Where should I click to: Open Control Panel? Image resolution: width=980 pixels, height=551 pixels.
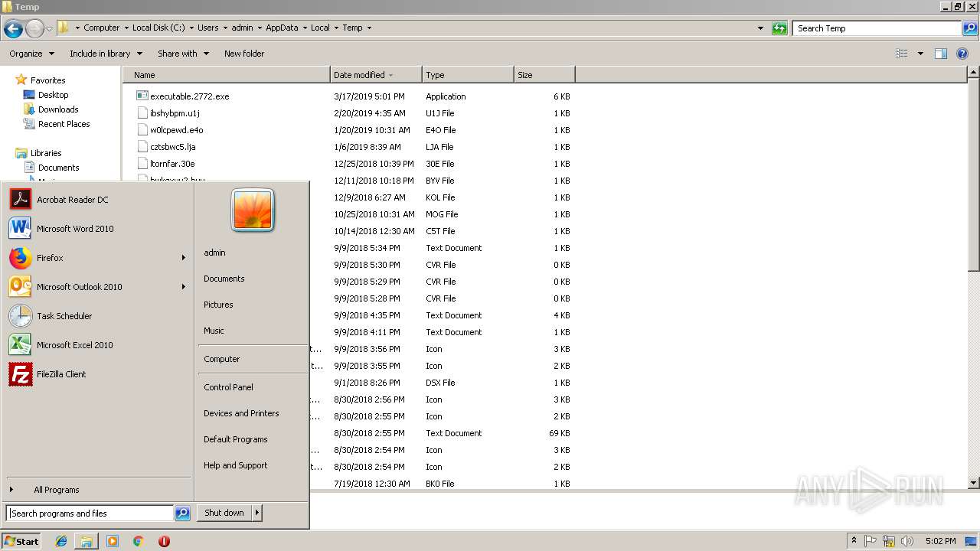(x=228, y=387)
